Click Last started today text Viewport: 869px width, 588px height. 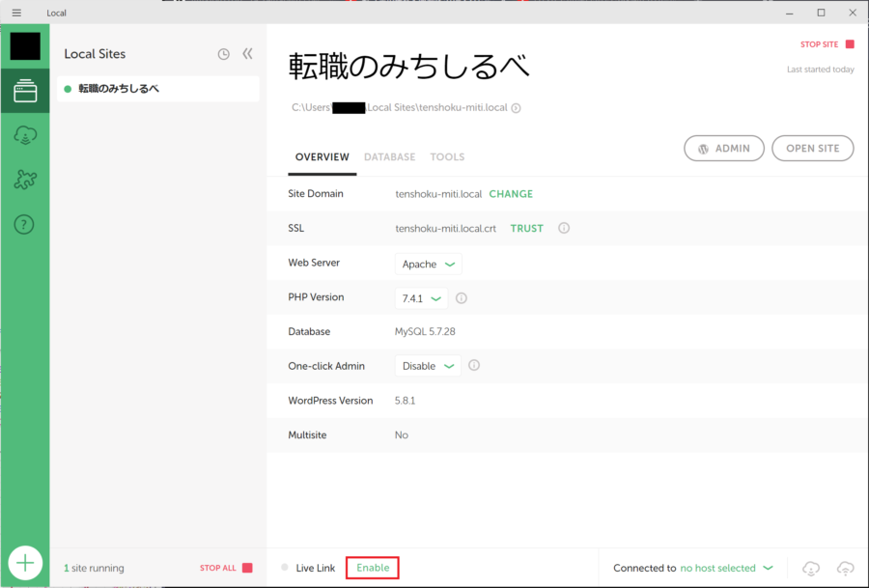tap(821, 70)
